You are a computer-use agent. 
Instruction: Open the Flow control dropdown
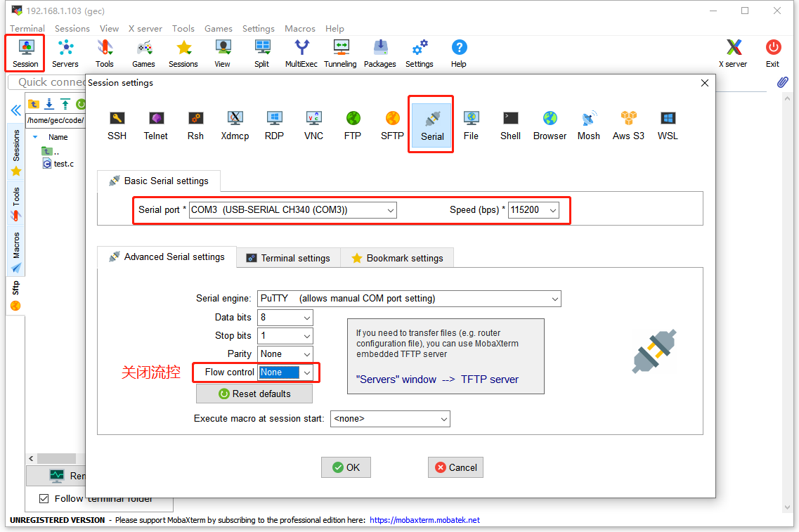point(285,372)
